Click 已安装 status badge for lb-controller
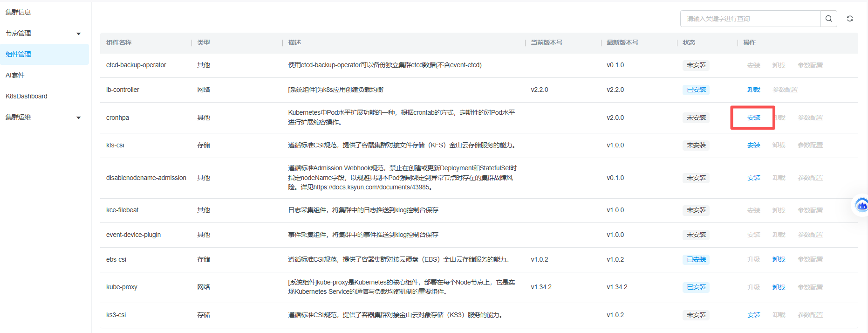Image resolution: width=868 pixels, height=333 pixels. click(696, 90)
